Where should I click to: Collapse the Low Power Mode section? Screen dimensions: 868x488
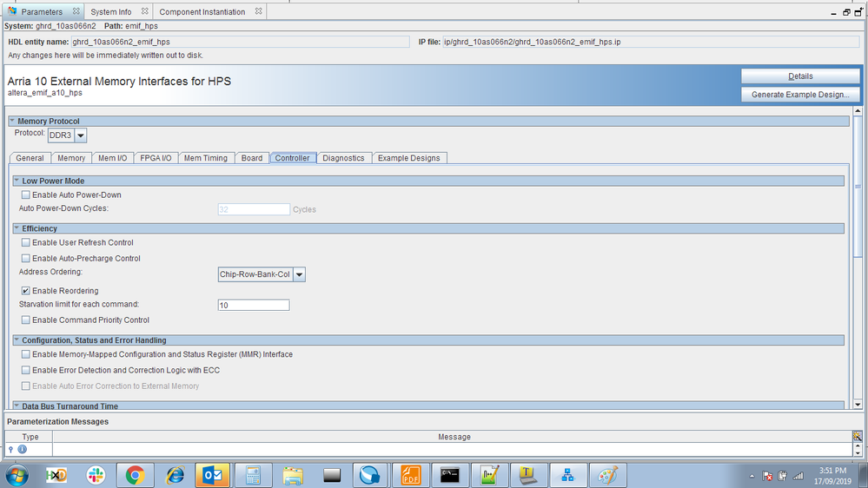[17, 181]
